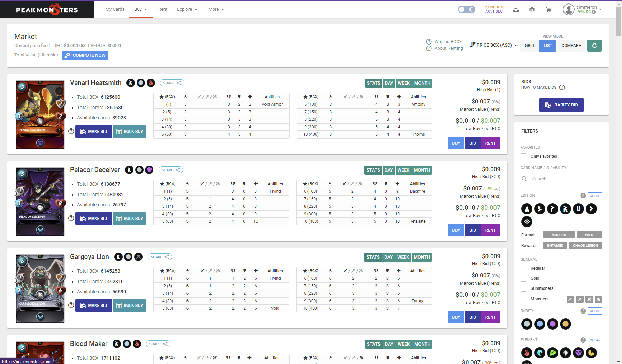Screen dimensions: 622x364
Task: Select the Fire element filter icon
Action: click(527, 353)
